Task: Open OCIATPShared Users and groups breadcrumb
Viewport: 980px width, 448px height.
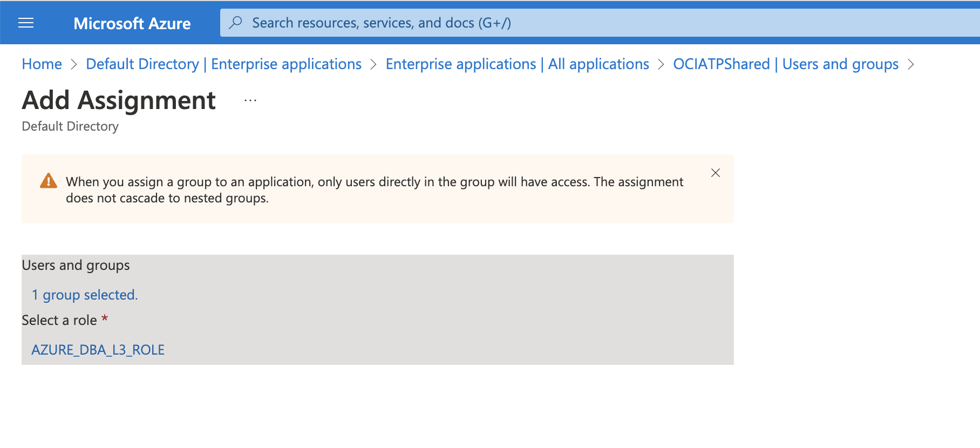Action: point(786,64)
